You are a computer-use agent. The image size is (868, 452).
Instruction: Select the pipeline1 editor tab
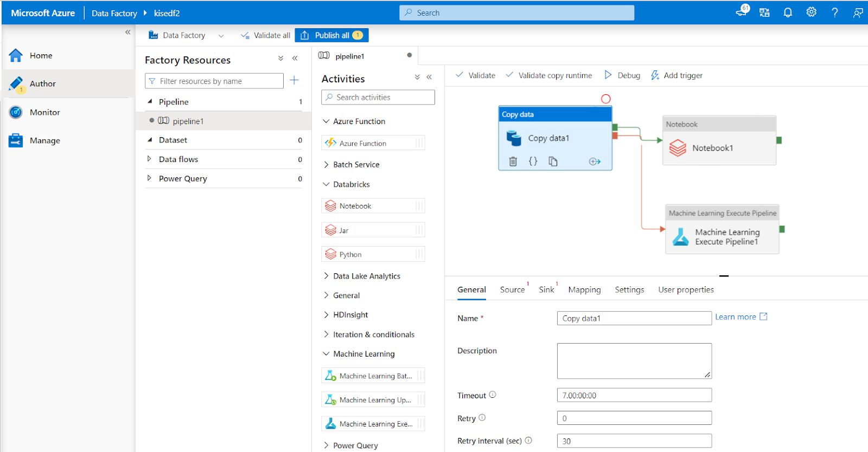(x=365, y=56)
